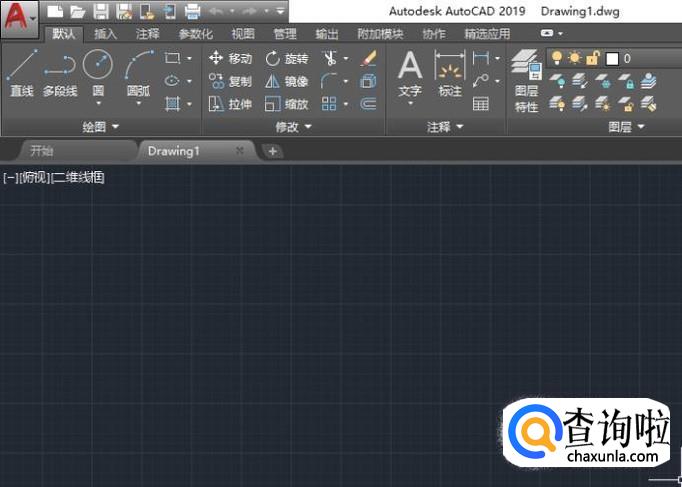Click the Freeze Layer icon
This screenshot has height=487, width=682.
point(602,81)
